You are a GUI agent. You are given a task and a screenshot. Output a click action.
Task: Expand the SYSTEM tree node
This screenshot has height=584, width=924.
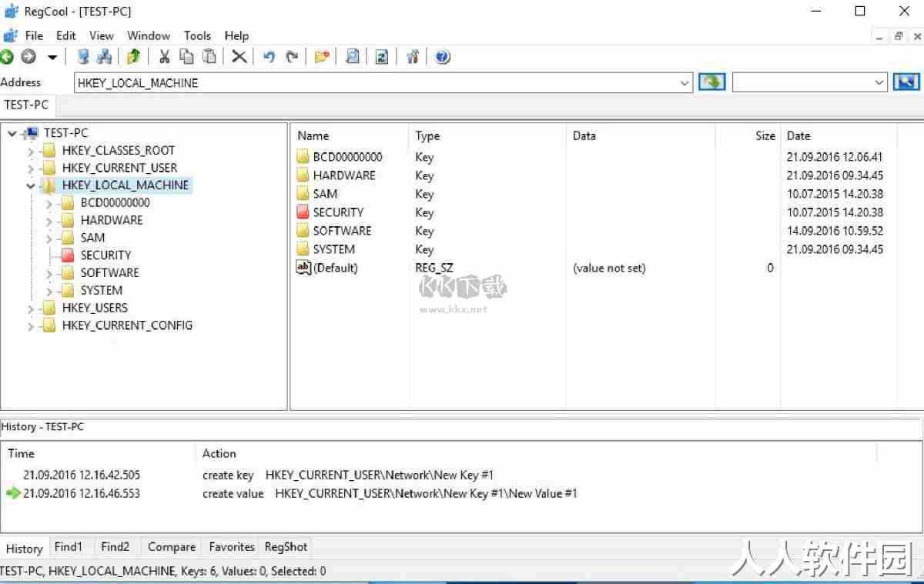[x=49, y=291]
